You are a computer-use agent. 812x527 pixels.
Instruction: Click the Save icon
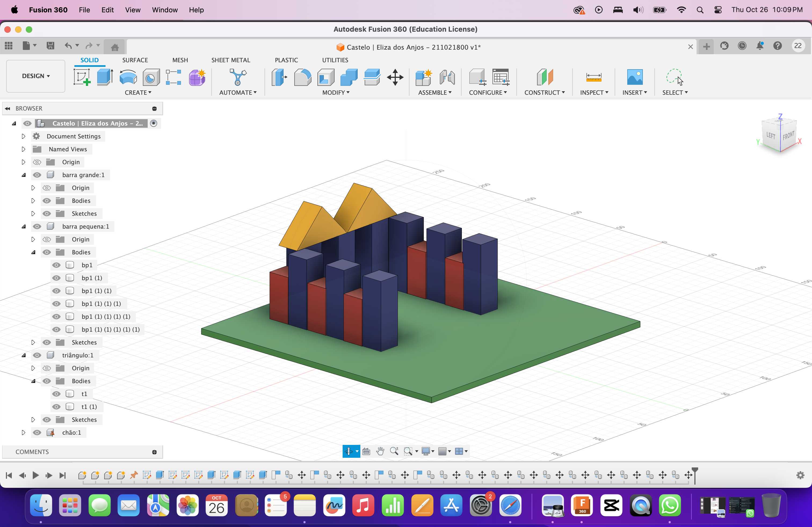coord(50,46)
